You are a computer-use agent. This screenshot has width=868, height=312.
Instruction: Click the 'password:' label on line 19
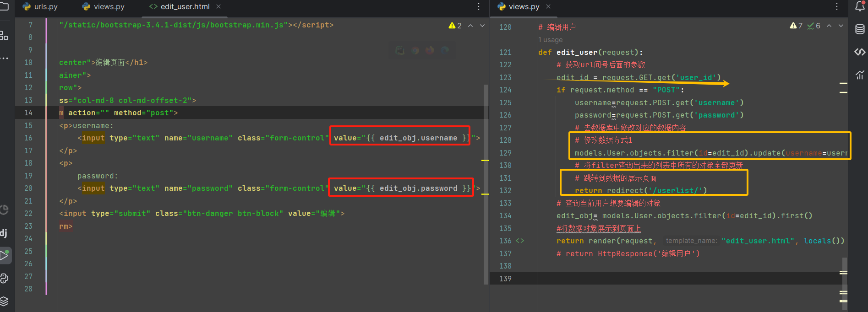98,176
